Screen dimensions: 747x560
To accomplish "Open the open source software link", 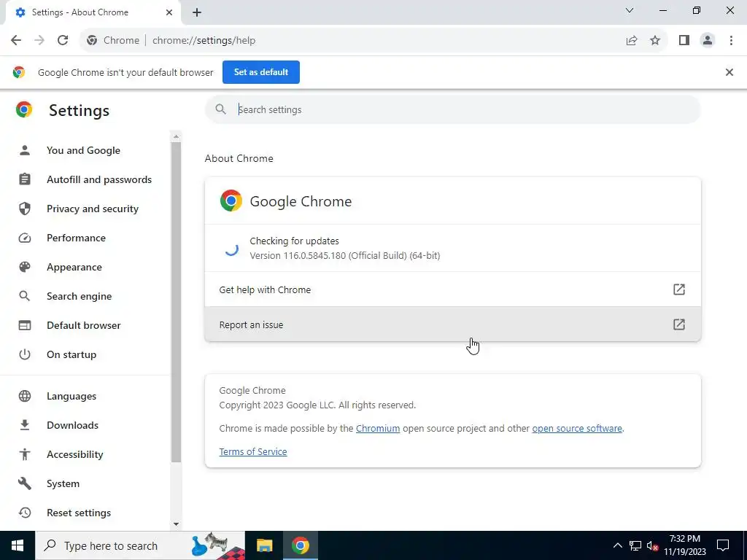I will 577,428.
